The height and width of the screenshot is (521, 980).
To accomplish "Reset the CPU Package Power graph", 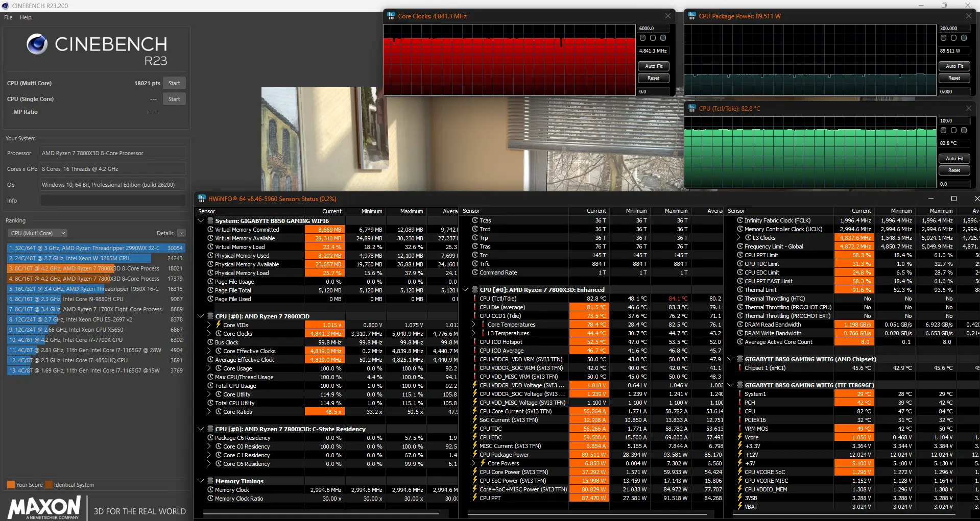I will click(x=954, y=78).
